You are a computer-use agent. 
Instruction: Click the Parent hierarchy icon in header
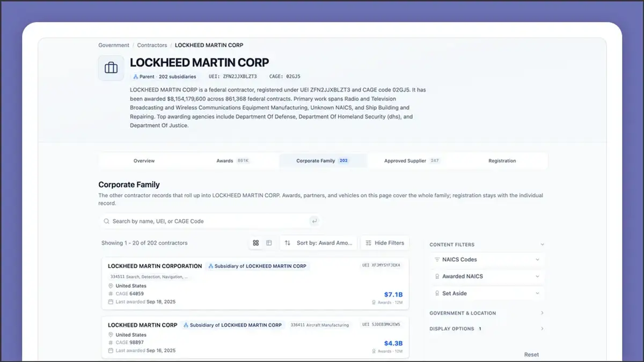click(136, 77)
